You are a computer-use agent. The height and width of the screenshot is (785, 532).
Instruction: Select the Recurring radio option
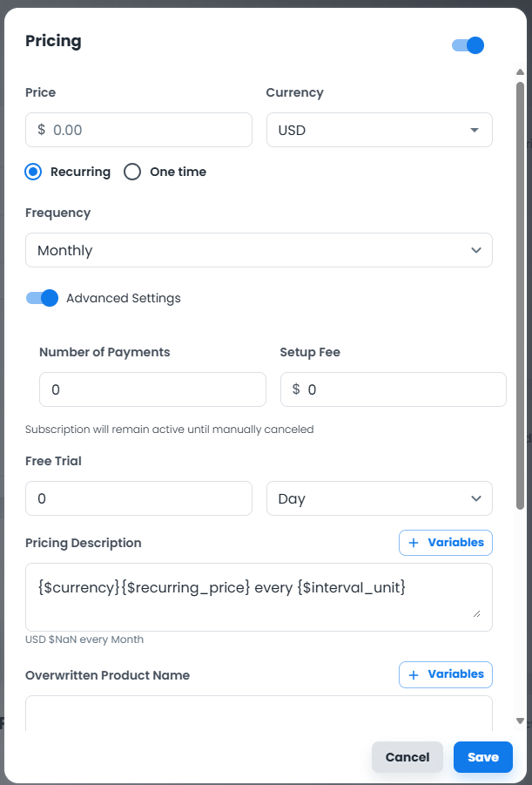coord(33,172)
